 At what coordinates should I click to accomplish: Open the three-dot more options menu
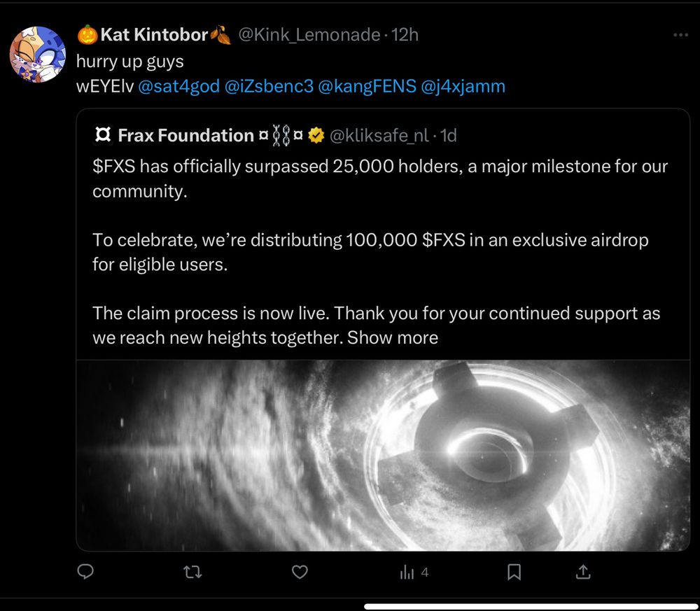point(680,34)
